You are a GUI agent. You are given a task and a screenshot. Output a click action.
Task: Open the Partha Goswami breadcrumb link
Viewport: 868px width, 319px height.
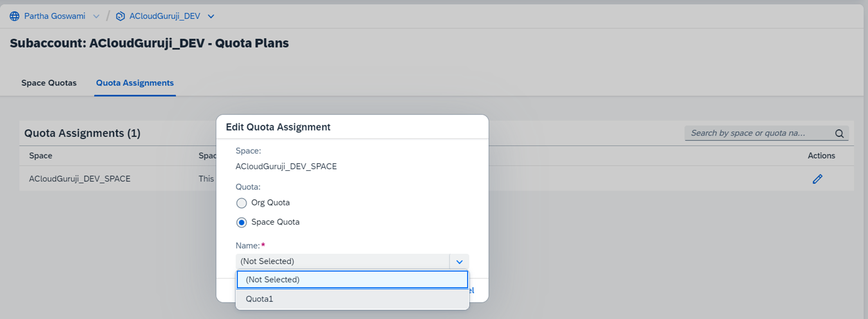tap(55, 16)
